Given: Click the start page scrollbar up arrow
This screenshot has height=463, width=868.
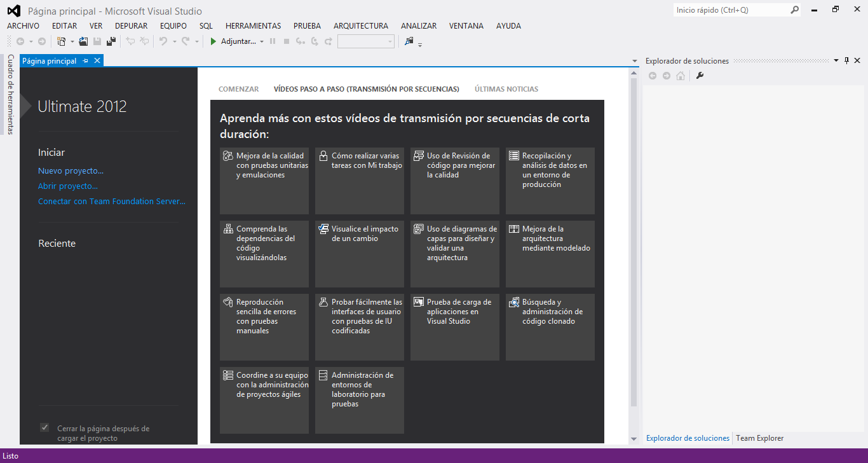Looking at the screenshot, I should pyautogui.click(x=634, y=73).
